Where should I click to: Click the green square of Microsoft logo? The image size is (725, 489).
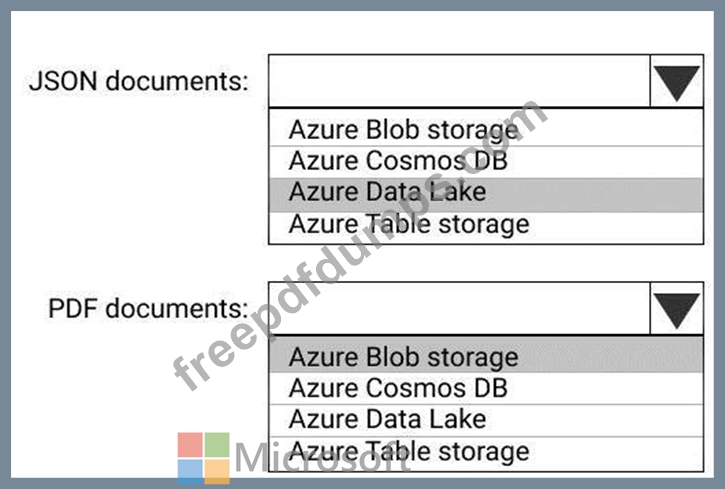tap(217, 445)
